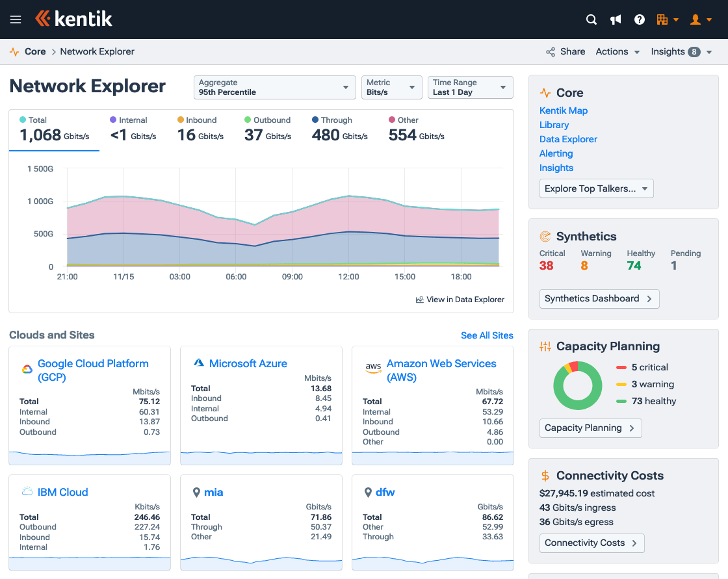This screenshot has width=728, height=579.
Task: Open the See All Sites link
Action: click(487, 335)
